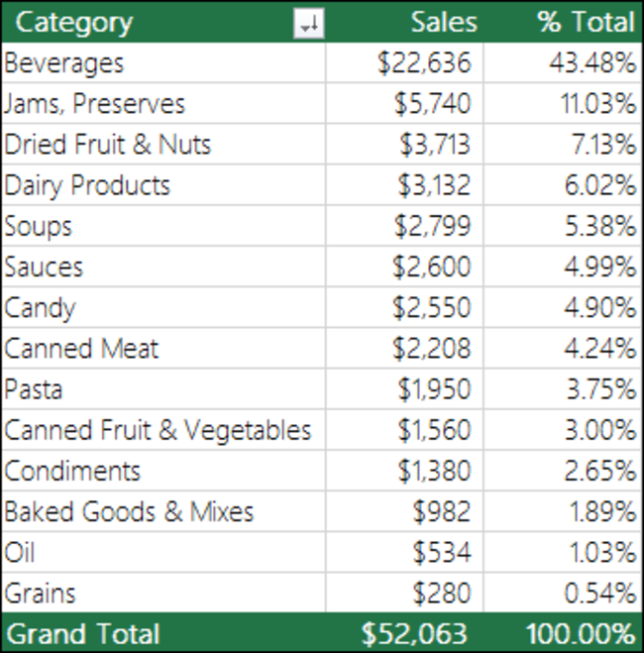Click the Canned Meat category cell
Image resolution: width=644 pixels, height=653 pixels.
(81, 349)
